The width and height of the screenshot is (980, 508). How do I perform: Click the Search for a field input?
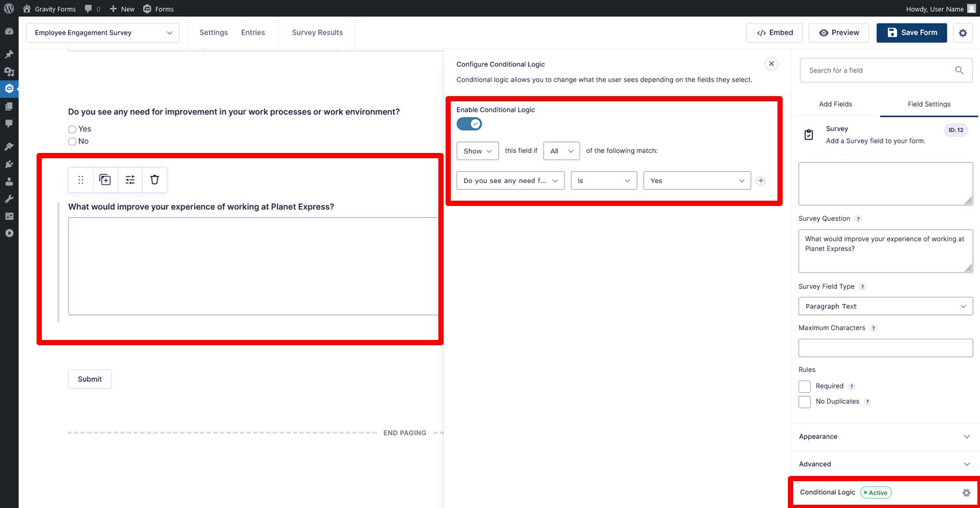[x=886, y=71]
